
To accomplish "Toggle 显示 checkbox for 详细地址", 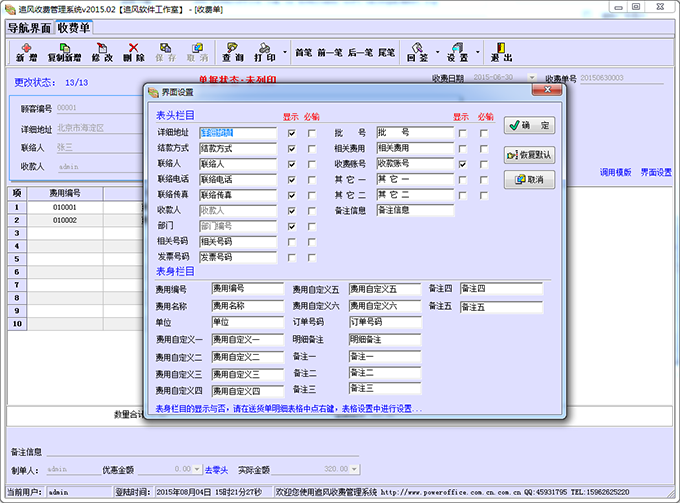I will pos(292,132).
